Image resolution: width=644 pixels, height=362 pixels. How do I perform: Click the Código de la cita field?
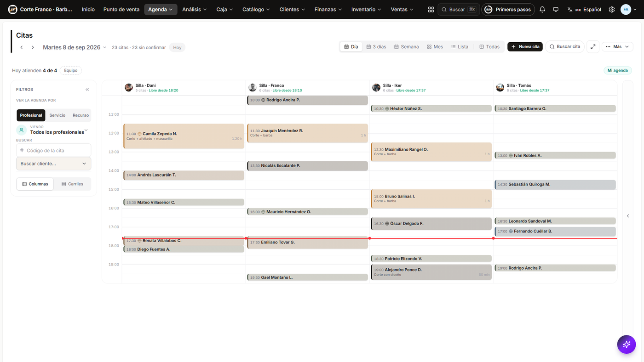coord(53,150)
